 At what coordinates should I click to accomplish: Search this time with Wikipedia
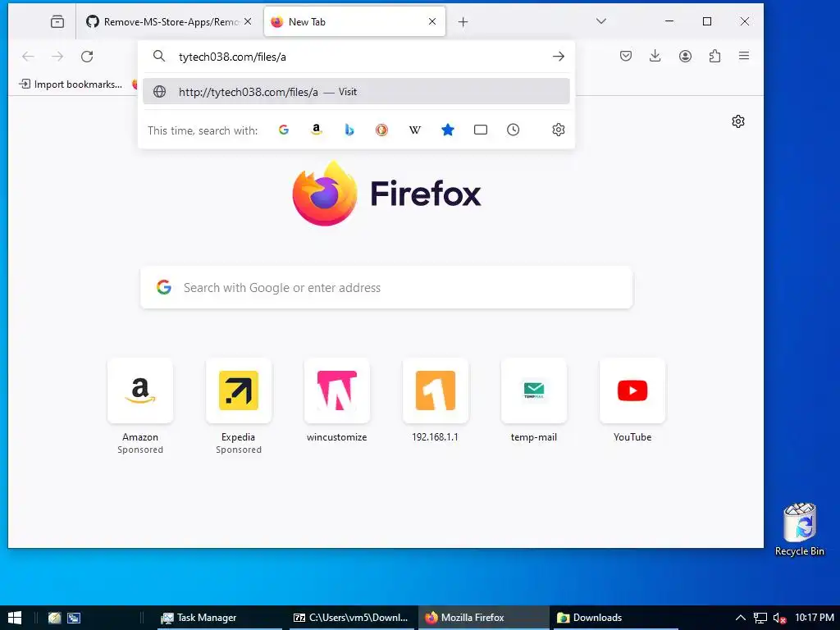414,130
